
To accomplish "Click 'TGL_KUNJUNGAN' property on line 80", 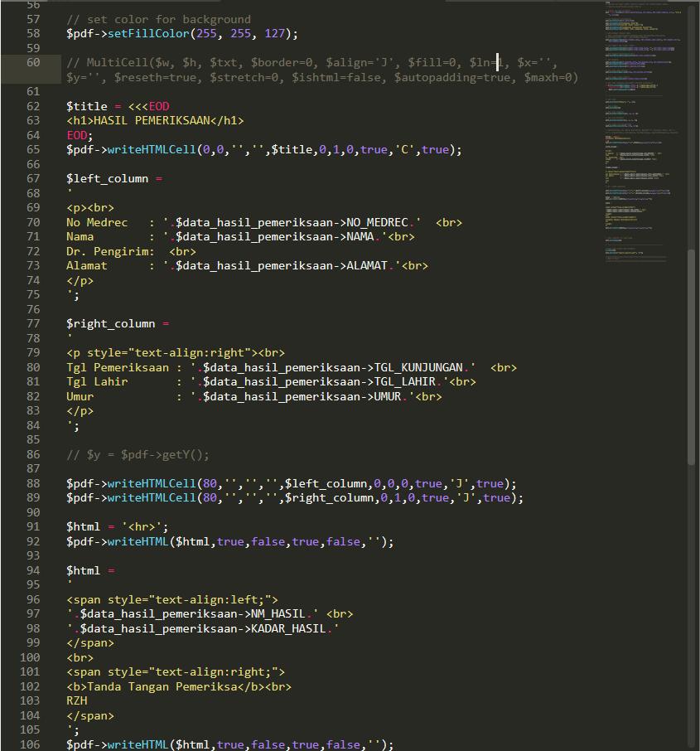I will click(x=418, y=368).
